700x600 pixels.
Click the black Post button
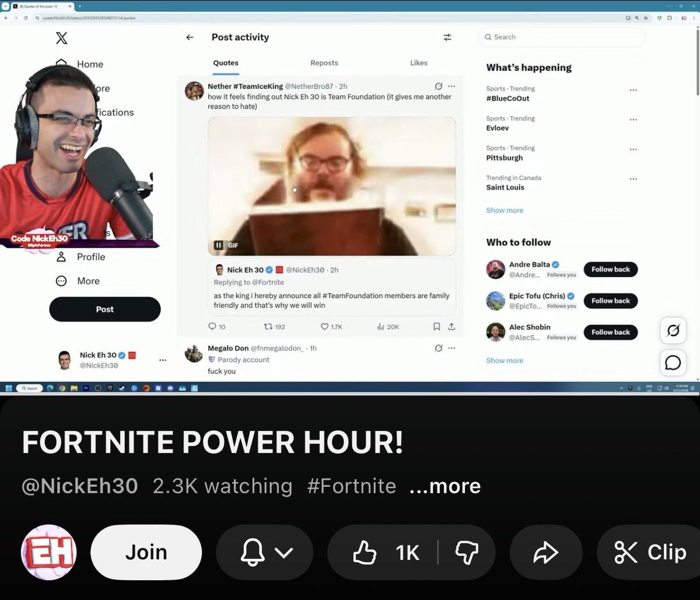pos(105,309)
